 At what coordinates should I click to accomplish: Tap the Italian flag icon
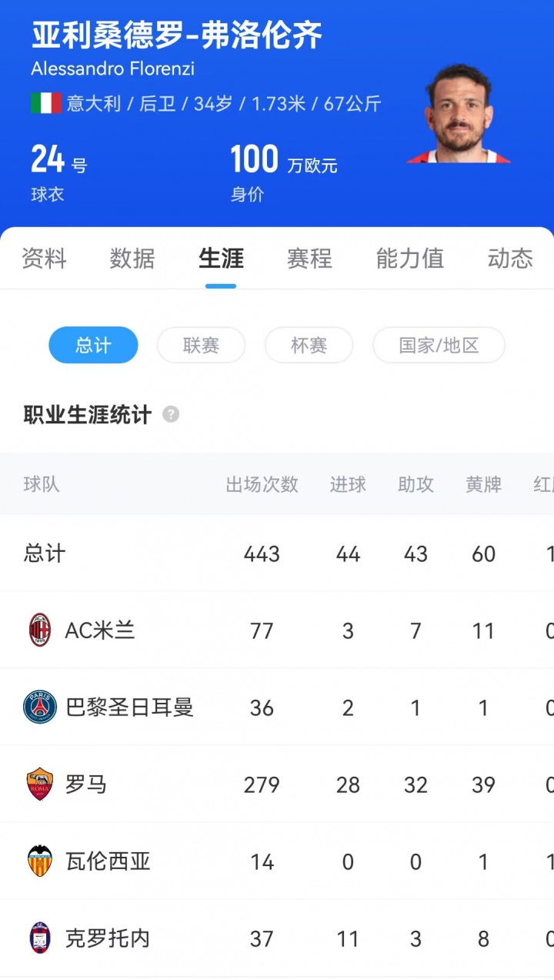tap(46, 103)
